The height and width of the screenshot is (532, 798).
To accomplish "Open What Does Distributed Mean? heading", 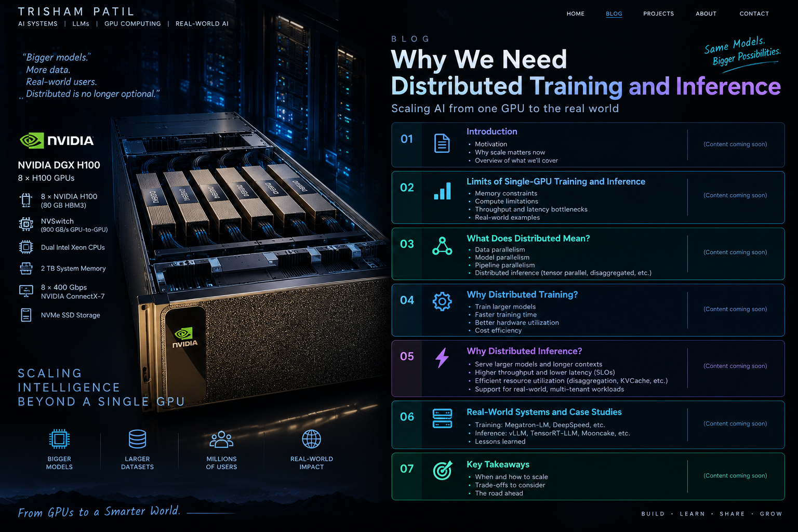I will (x=528, y=238).
